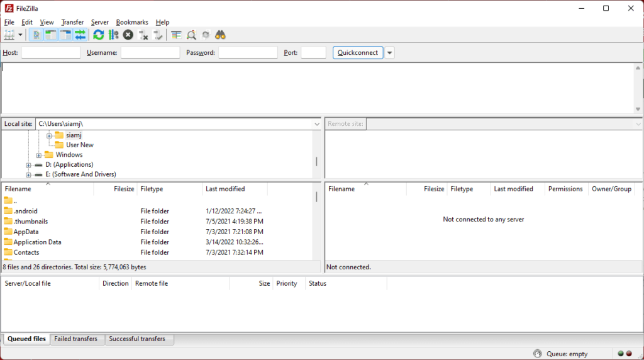Click the Status queue column header

[346, 284]
